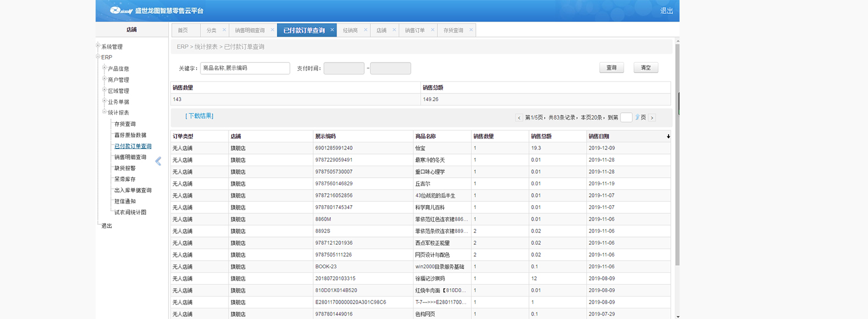Collapse the left sidebar with the arrow
The height and width of the screenshot is (319, 868).
[158, 161]
